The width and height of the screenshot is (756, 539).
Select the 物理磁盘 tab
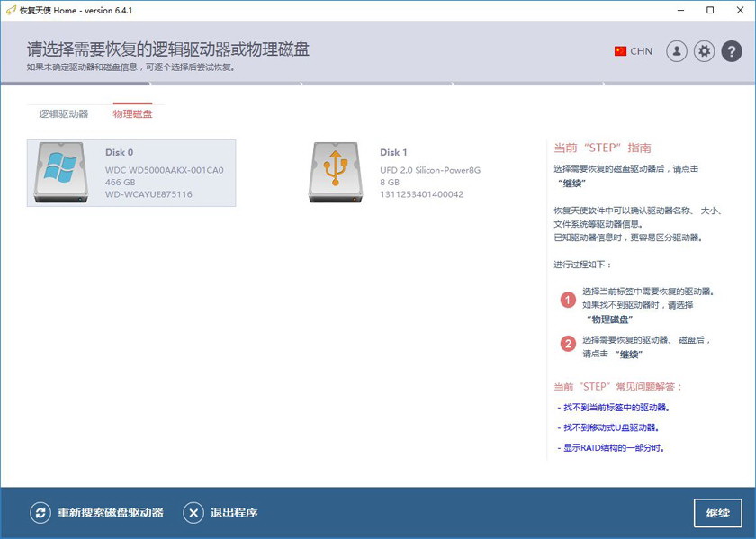pyautogui.click(x=132, y=114)
